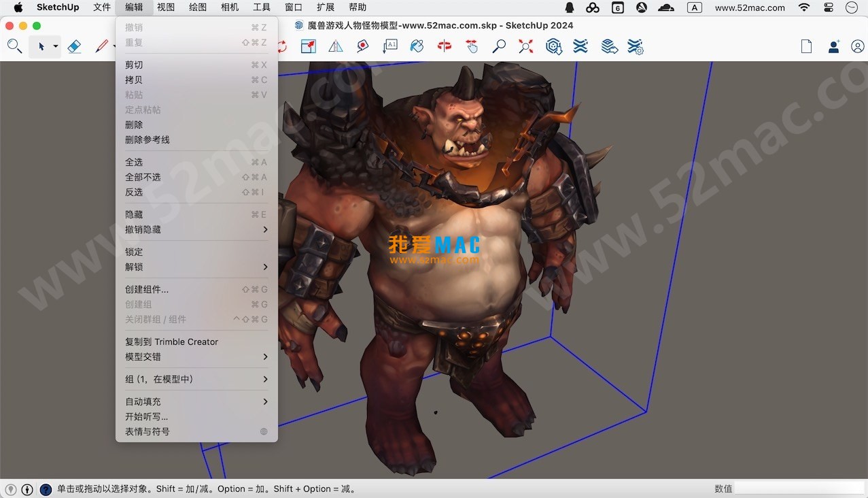868x498 pixels.
Task: Open the 视图 menu
Action: click(166, 7)
